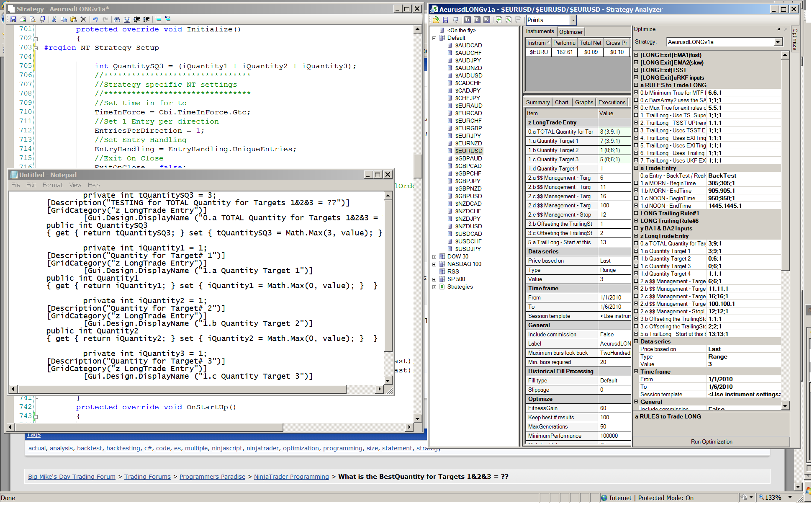
Task: Expand the DOW 30 instrument list
Action: (434, 257)
